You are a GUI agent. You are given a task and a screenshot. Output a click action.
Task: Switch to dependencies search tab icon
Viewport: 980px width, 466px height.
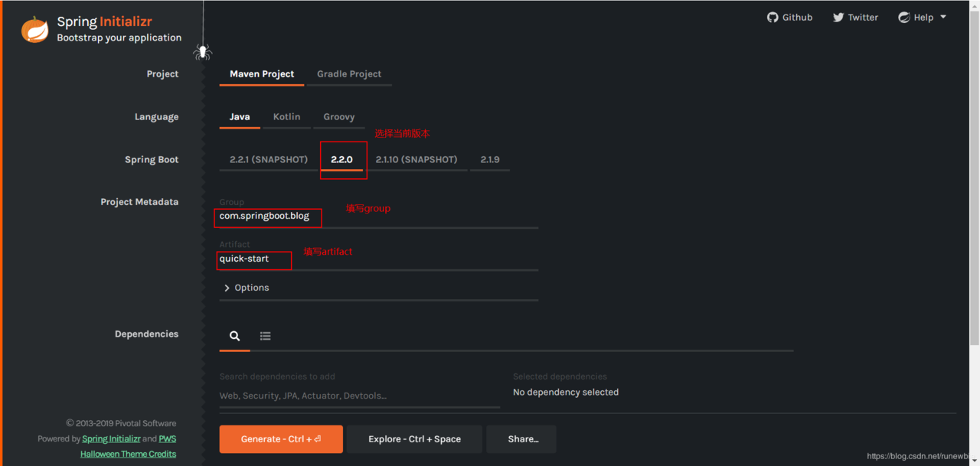[235, 336]
